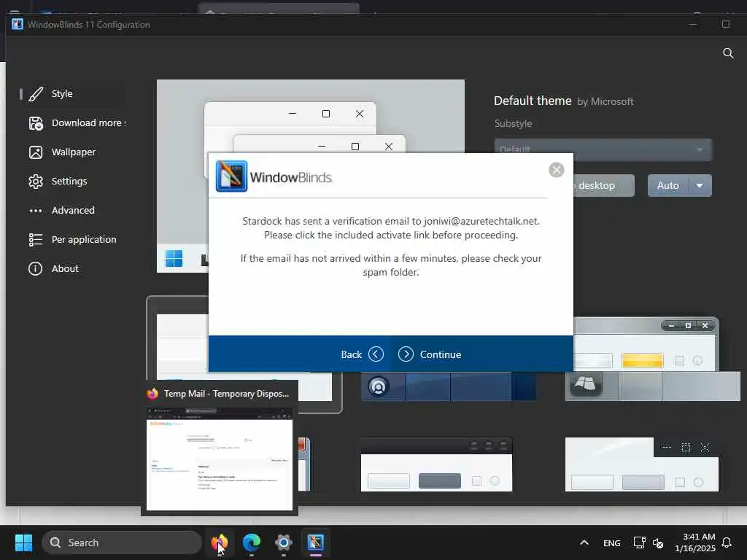Click the network tray icon

[639, 542]
